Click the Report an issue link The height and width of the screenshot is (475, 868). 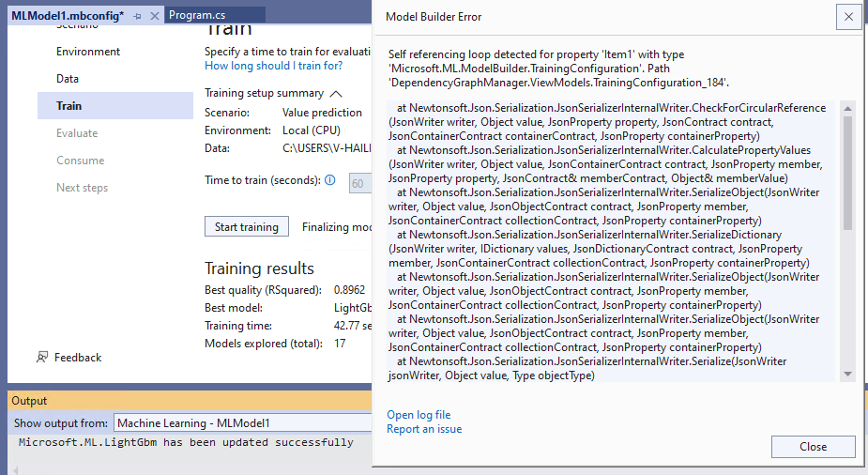coord(424,429)
